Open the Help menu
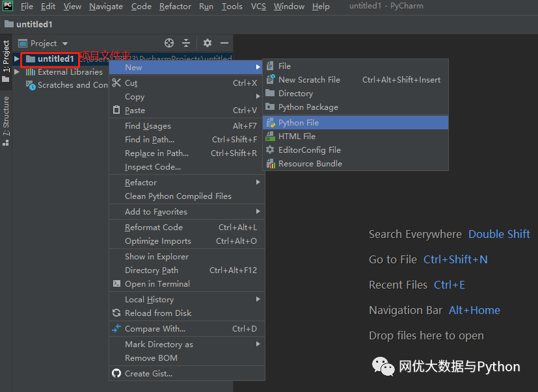 tap(321, 6)
